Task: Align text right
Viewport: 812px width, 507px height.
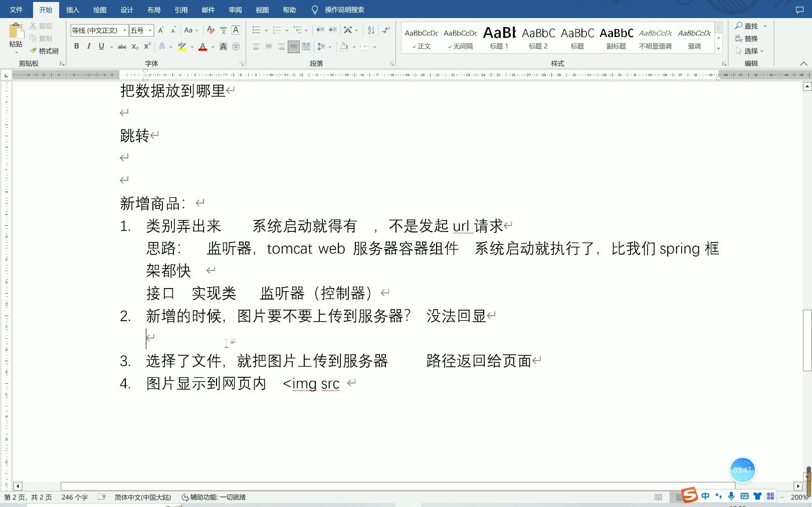Action: pyautogui.click(x=281, y=47)
